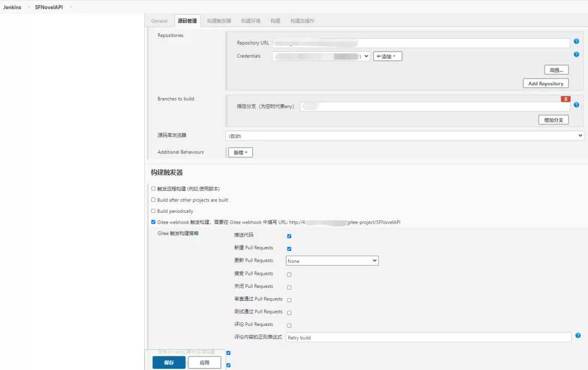The image size is (588, 370).
Task: Click the 保存 save button
Action: click(168, 362)
